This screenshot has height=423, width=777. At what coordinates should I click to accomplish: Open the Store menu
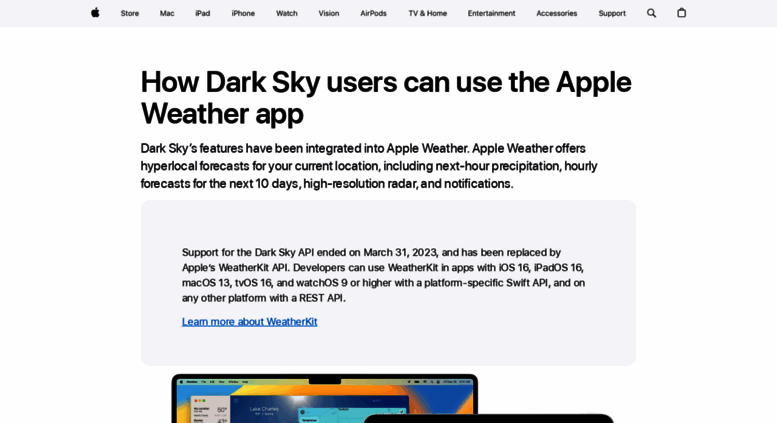pos(130,13)
